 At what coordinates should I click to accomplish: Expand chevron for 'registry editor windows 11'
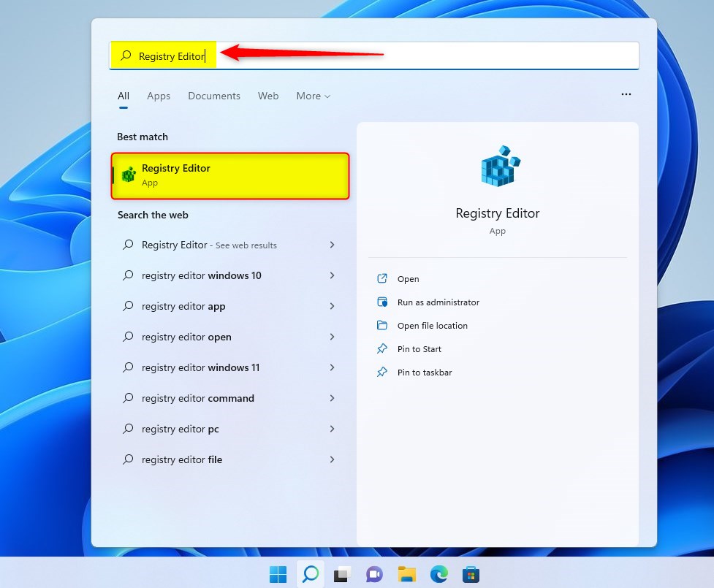tap(332, 367)
